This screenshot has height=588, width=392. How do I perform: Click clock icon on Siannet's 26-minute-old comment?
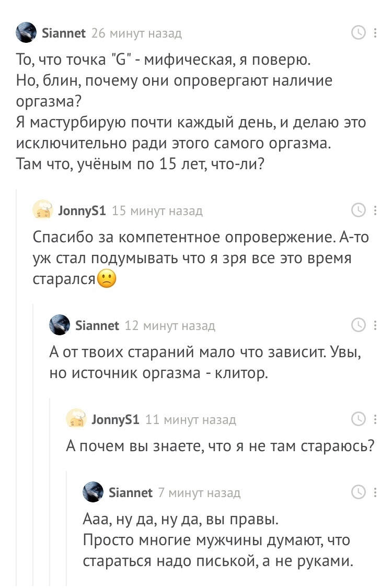coord(359,33)
